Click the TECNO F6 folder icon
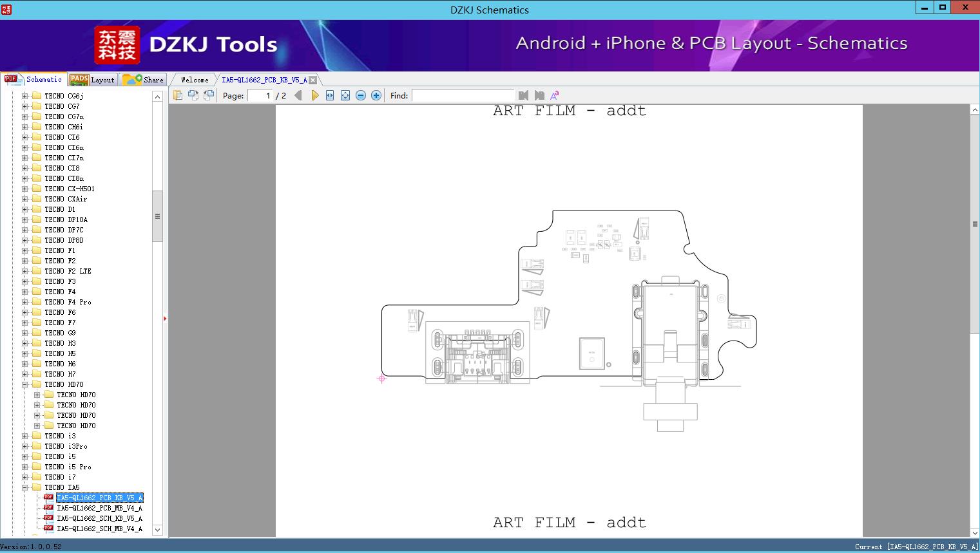The height and width of the screenshot is (553, 980). coord(37,312)
